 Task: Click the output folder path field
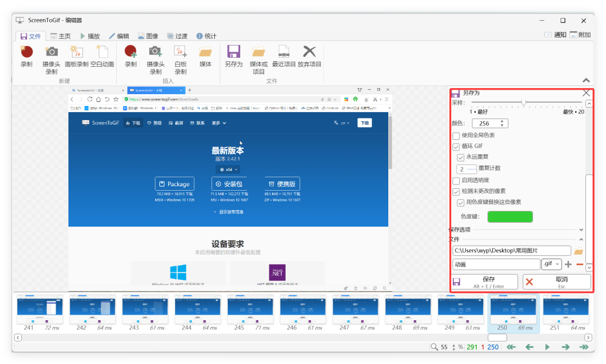[x=511, y=251]
